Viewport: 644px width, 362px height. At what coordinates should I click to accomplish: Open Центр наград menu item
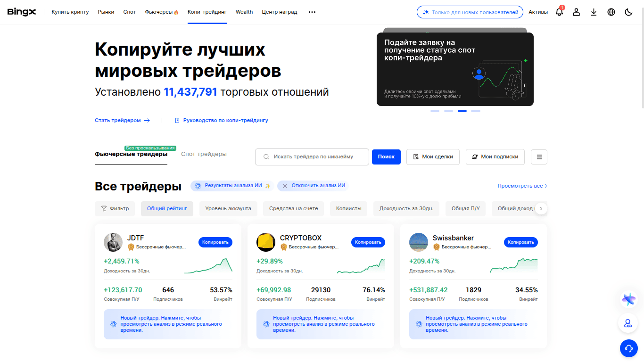[280, 12]
